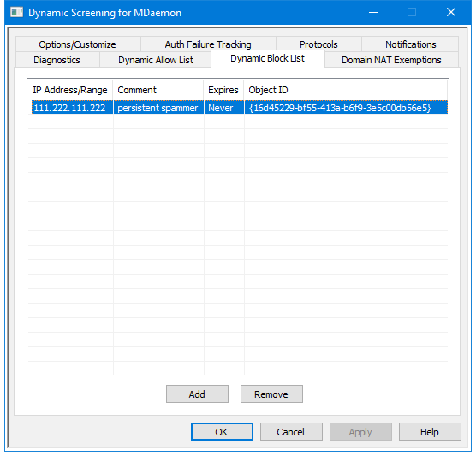476x456 pixels.
Task: Select the 111.222.111.222 block list entry
Action: point(240,108)
